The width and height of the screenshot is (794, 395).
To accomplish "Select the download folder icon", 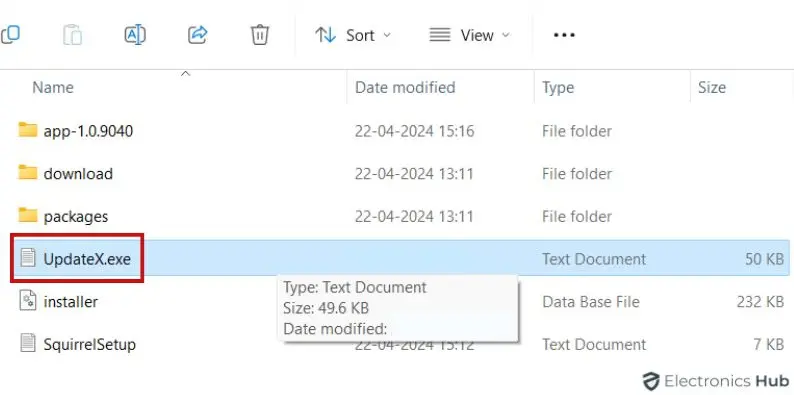I will click(x=28, y=173).
